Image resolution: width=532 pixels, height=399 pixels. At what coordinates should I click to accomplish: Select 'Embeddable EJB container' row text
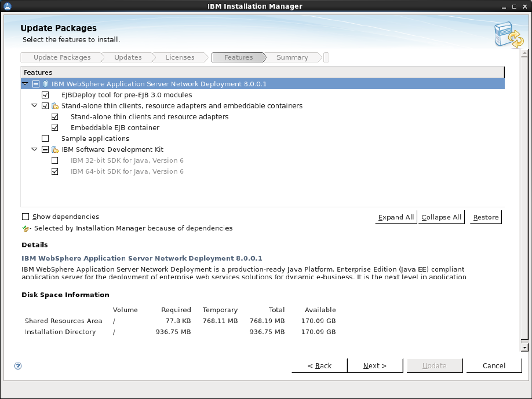click(115, 127)
